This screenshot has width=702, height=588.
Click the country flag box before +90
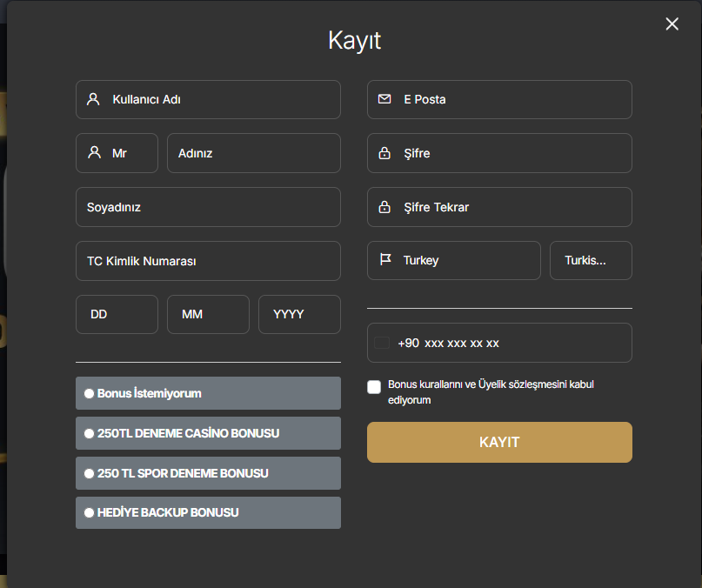[381, 343]
